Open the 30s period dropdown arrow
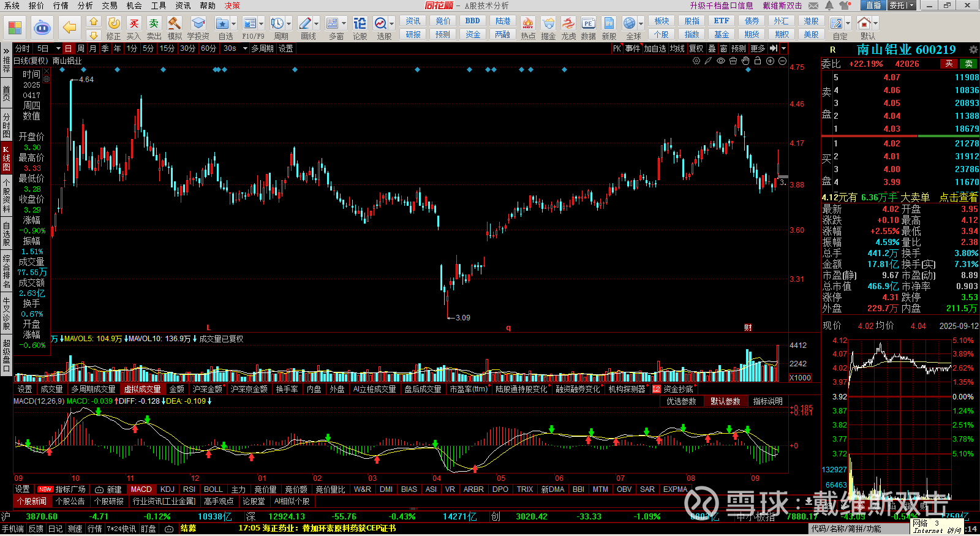This screenshot has width=980, height=536. 245,48
